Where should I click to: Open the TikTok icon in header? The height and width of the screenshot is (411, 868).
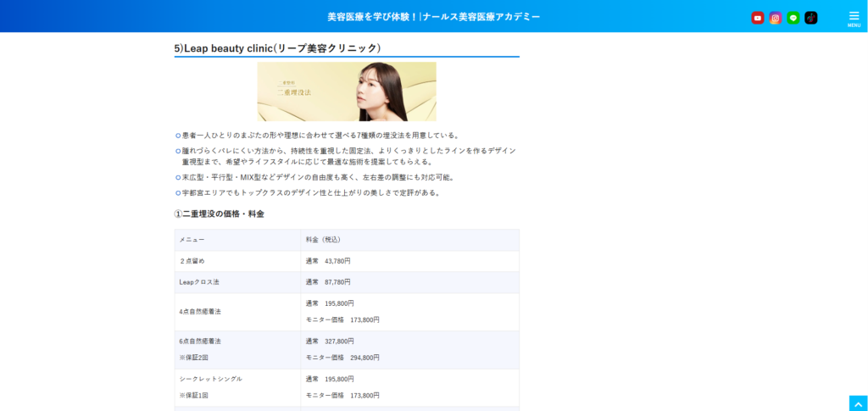coord(811,18)
